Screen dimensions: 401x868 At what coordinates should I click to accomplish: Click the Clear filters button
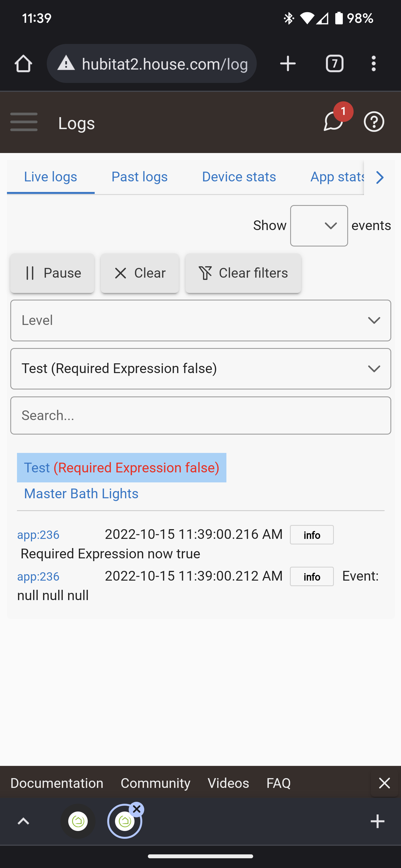(x=243, y=273)
